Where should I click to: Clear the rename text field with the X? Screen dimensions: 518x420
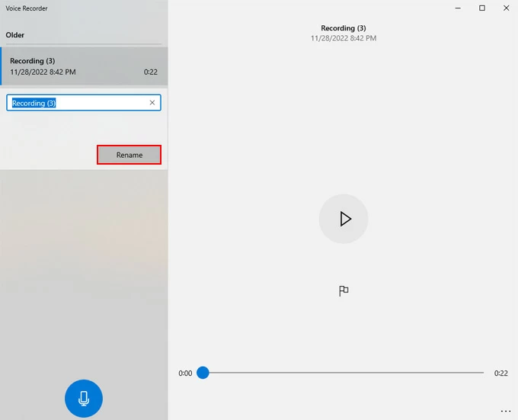[x=152, y=103]
